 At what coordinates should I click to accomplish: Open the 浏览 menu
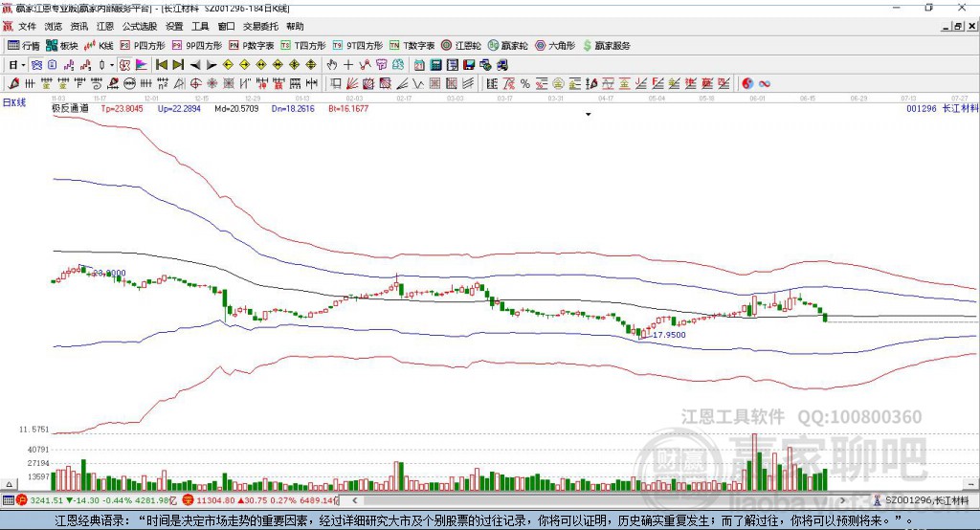54,26
